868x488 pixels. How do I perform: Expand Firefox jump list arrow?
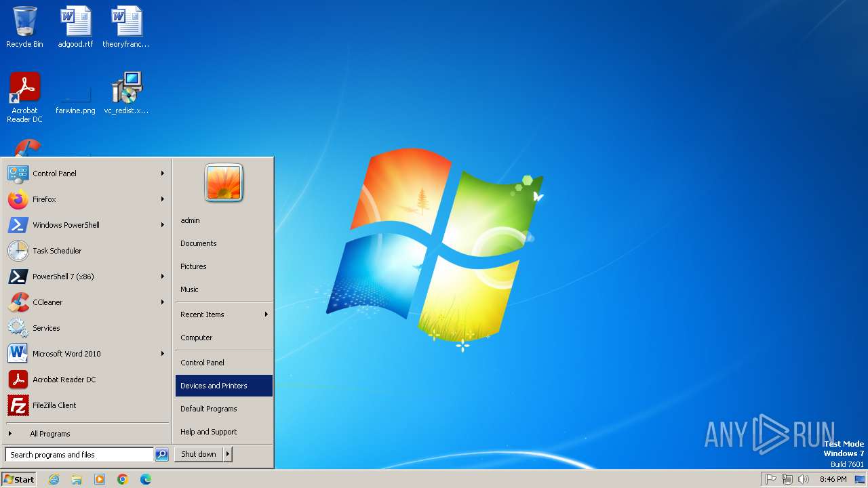[x=163, y=199]
